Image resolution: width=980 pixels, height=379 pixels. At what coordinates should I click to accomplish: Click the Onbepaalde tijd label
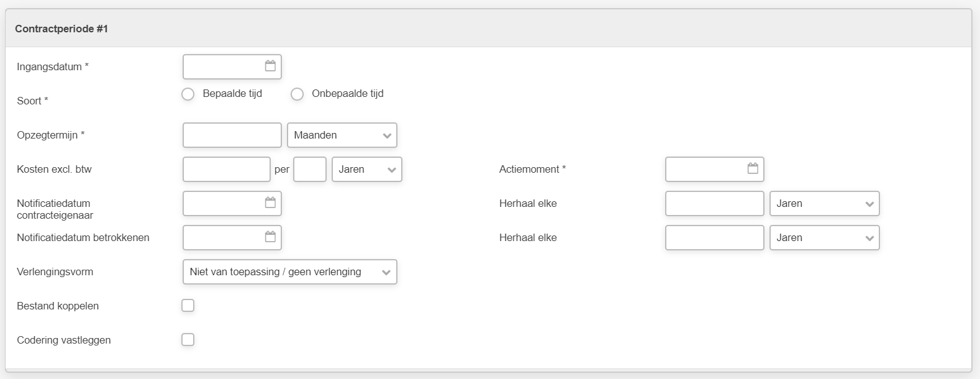coord(348,93)
